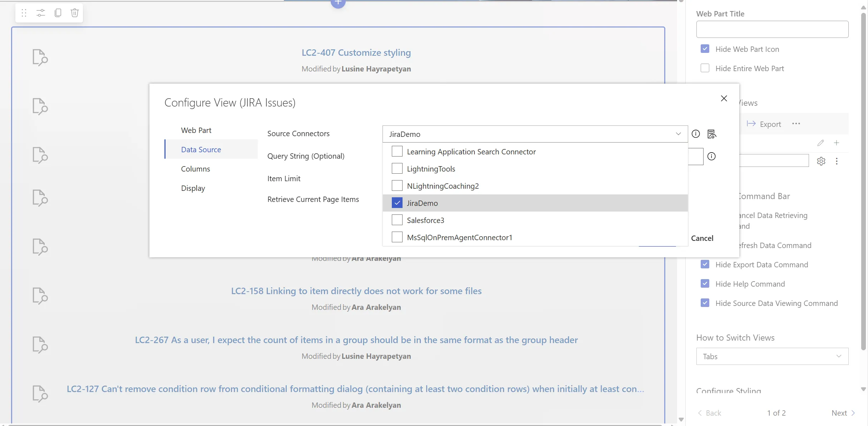The width and height of the screenshot is (868, 426).
Task: Collapse the Source Connectors JiraDemo dropdown
Action: pyautogui.click(x=678, y=134)
